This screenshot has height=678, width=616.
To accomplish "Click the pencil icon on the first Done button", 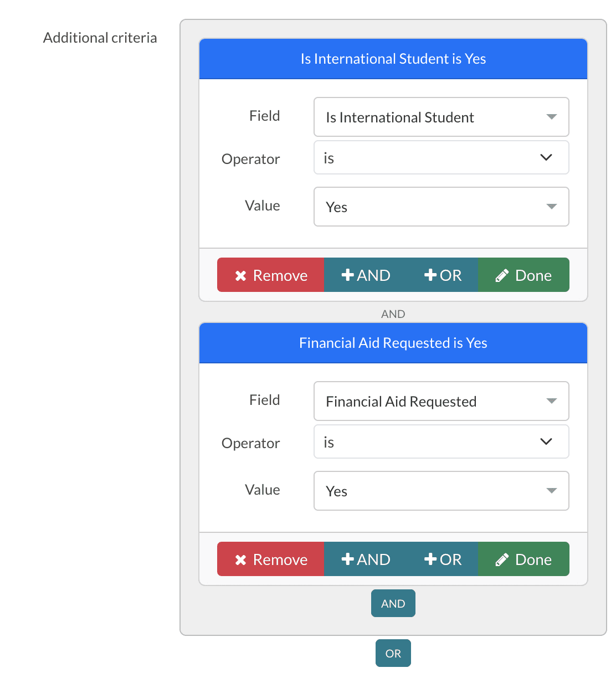I will 502,276.
